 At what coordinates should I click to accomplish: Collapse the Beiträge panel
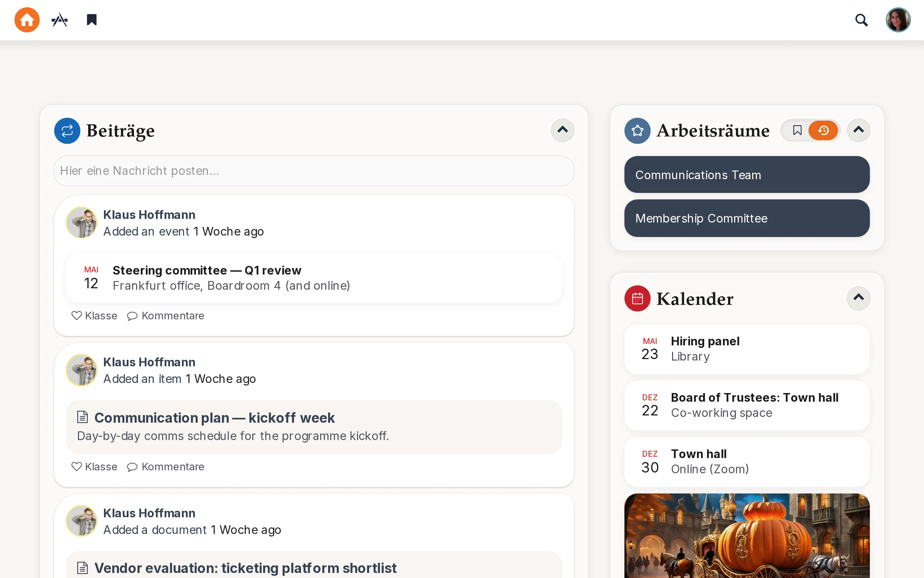[x=562, y=130]
